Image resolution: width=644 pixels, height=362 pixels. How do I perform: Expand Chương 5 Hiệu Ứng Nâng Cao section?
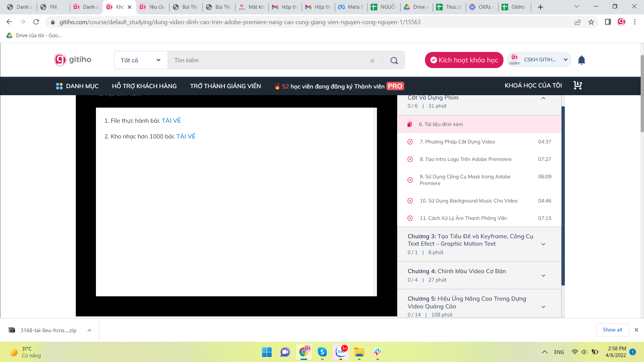(543, 307)
